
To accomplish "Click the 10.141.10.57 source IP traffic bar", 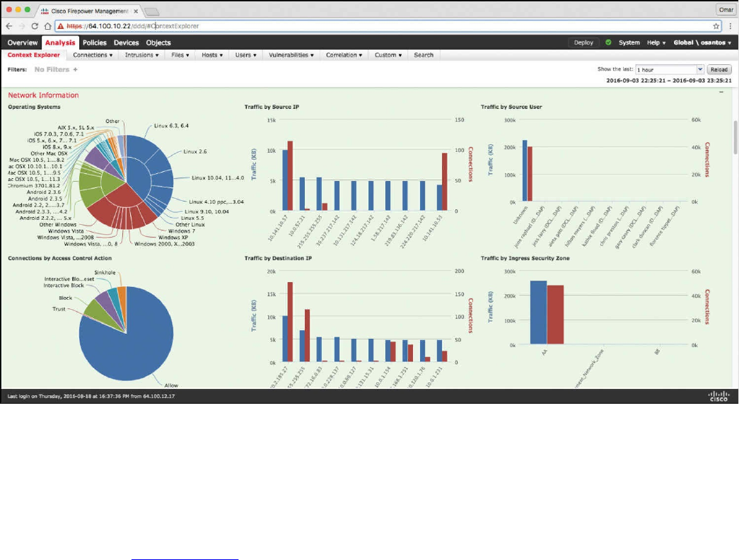I will [285, 180].
